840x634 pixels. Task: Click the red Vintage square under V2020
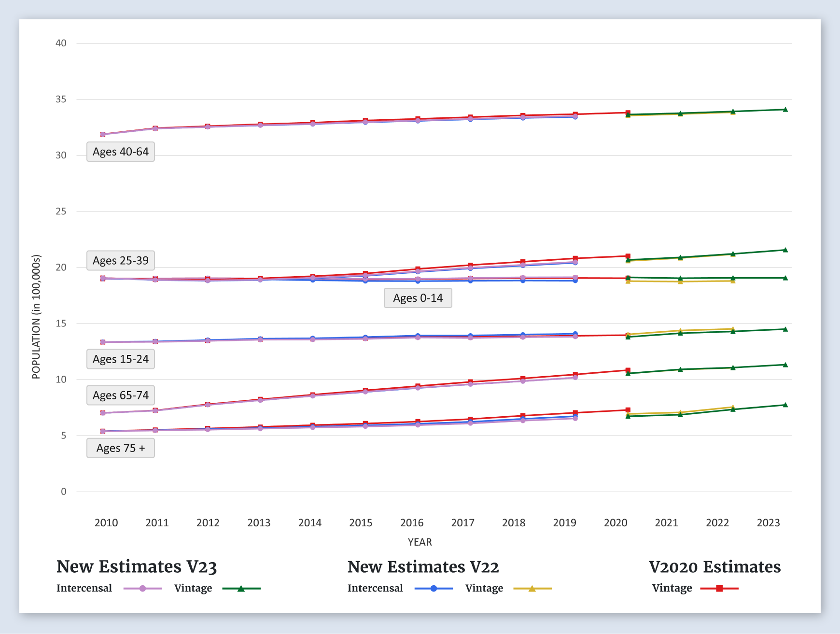[x=719, y=589]
